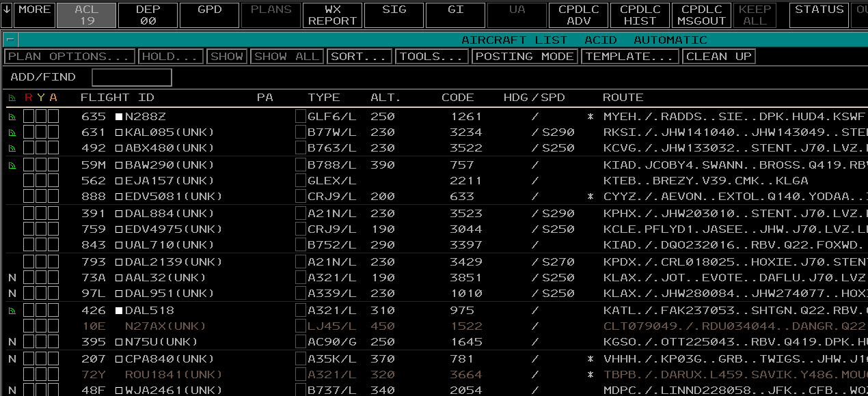Open the TOOLS... menu
The width and height of the screenshot is (868, 396).
point(432,57)
